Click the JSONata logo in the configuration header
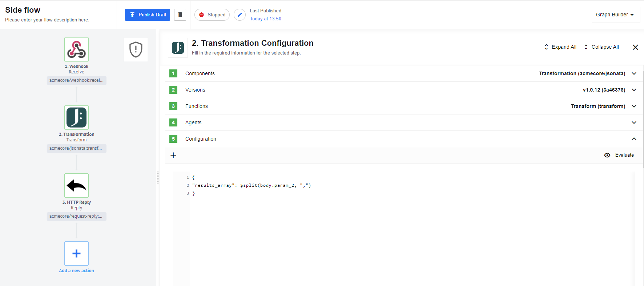The height and width of the screenshot is (286, 644). point(178,48)
